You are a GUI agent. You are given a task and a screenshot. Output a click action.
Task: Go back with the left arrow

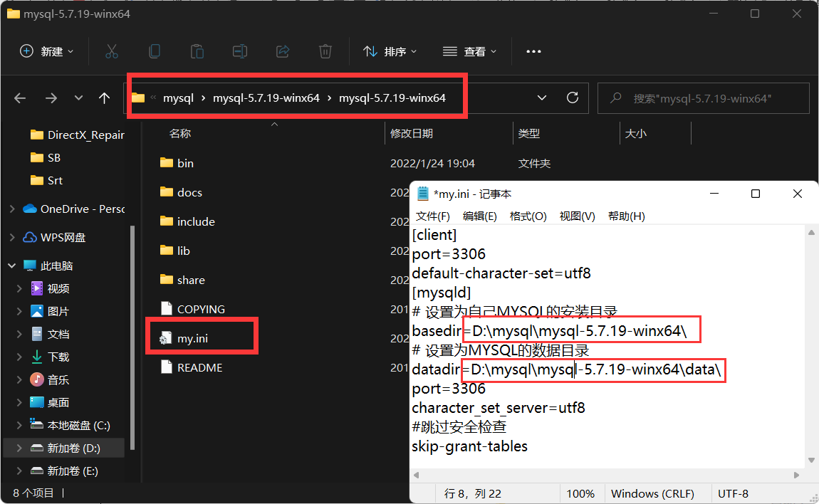click(x=20, y=98)
